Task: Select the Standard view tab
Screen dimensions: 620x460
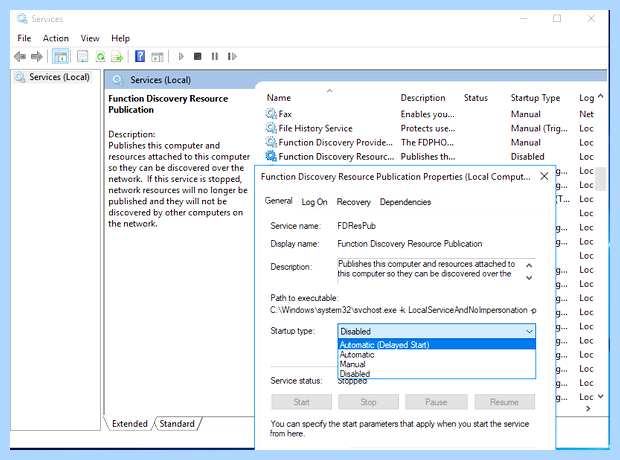Action: 177,424
